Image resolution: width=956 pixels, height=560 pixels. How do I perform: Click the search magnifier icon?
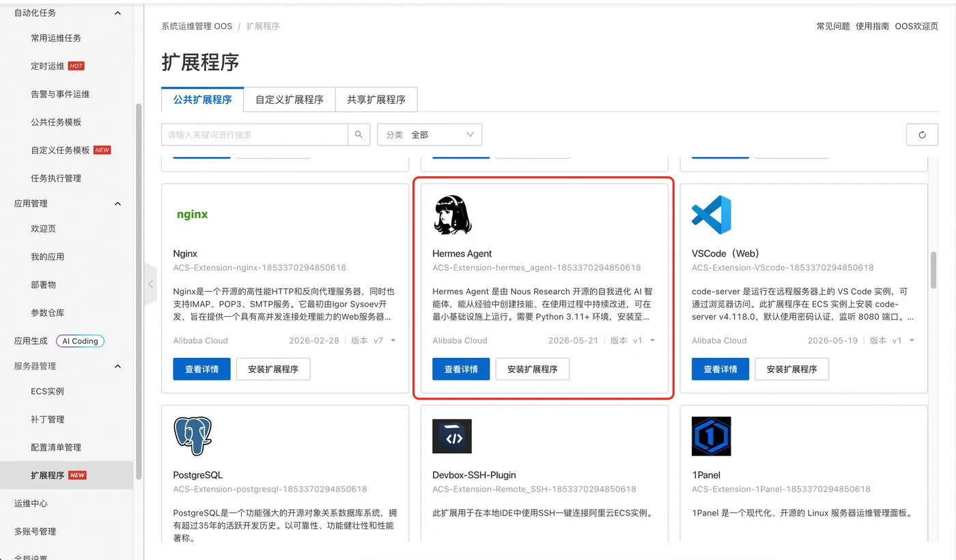358,135
